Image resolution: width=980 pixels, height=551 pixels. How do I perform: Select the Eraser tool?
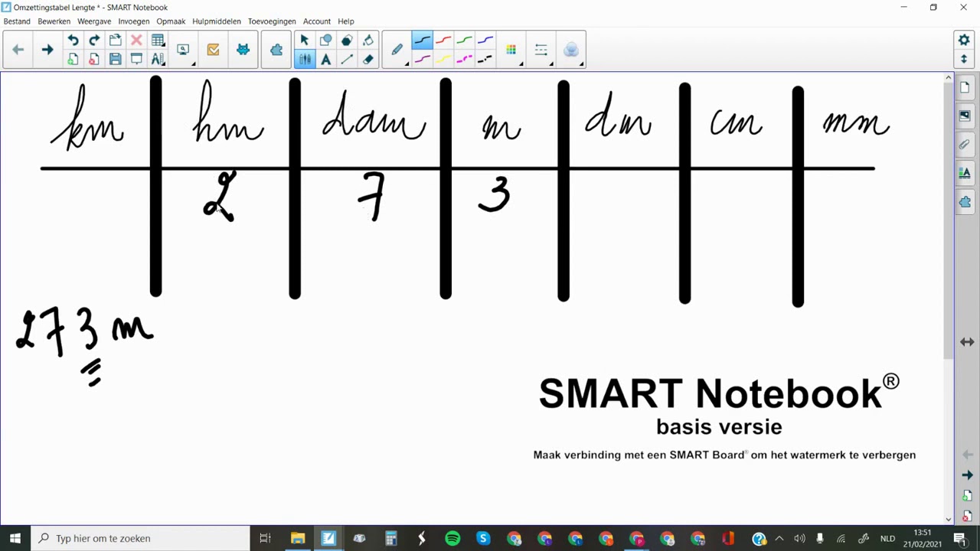tap(368, 59)
